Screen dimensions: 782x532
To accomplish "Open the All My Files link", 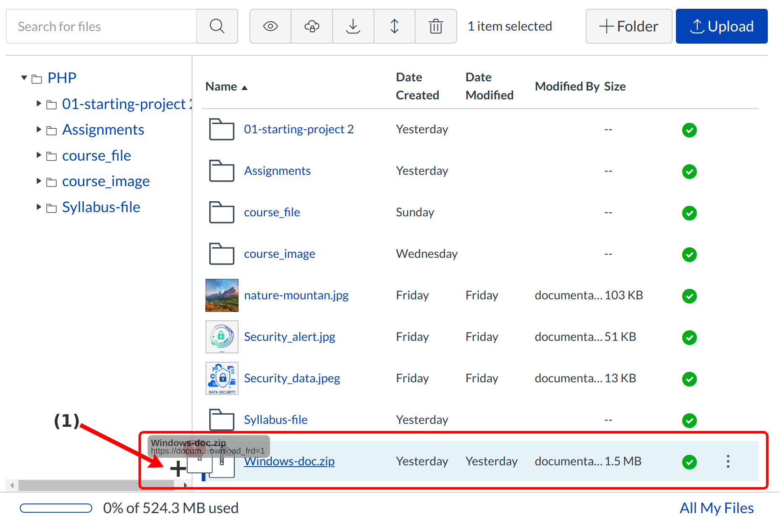I will 716,508.
